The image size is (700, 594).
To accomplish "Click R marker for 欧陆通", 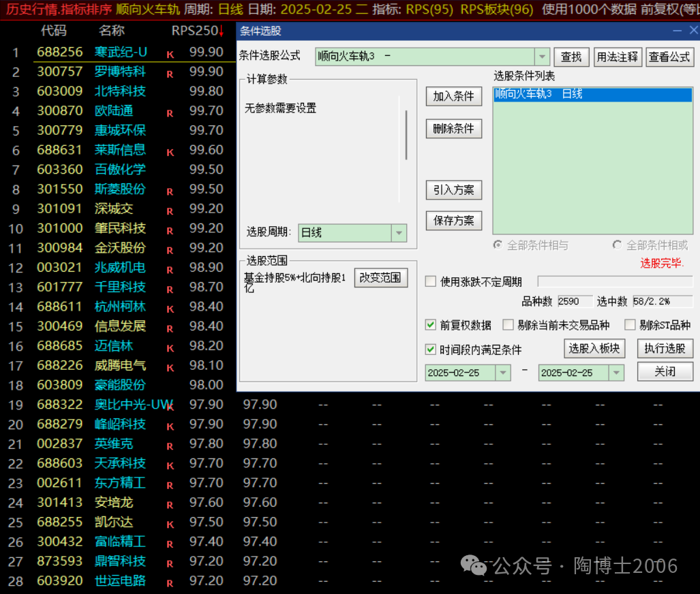I will click(170, 113).
